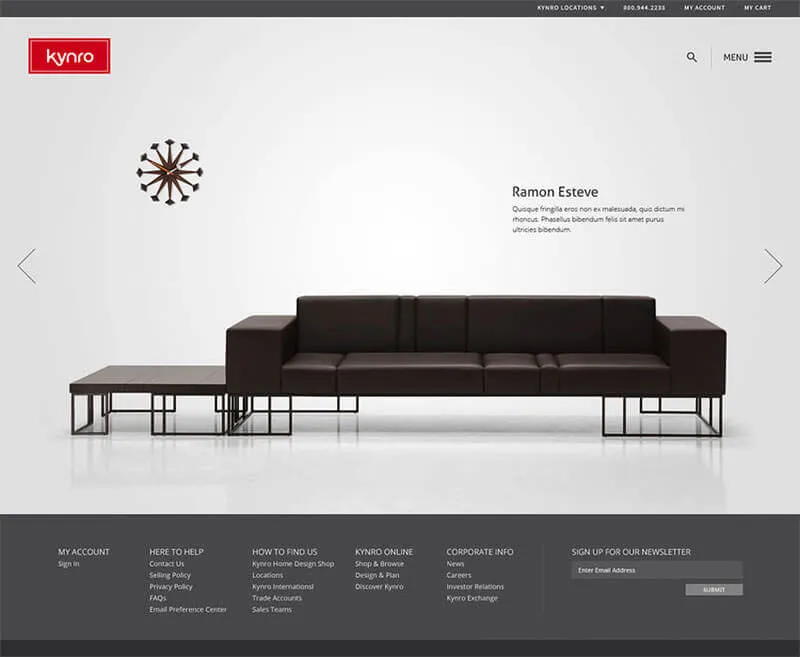Viewport: 800px width, 657px height.
Task: Visit the Investor Relations link
Action: click(x=475, y=587)
